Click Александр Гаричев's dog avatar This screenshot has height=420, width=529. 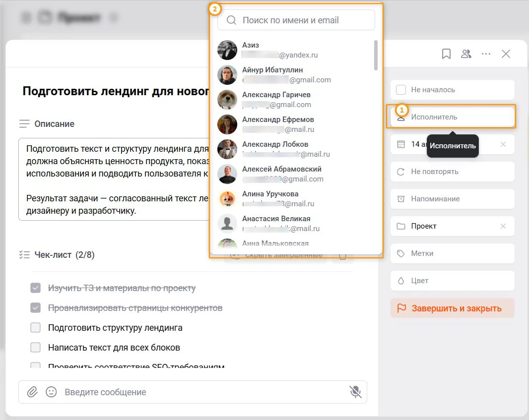227,100
